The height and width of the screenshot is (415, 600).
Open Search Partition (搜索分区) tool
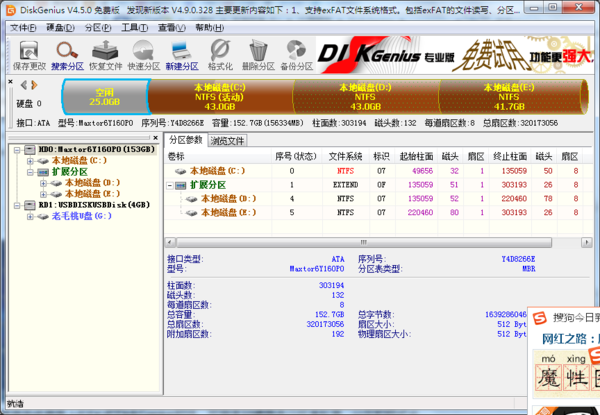67,56
